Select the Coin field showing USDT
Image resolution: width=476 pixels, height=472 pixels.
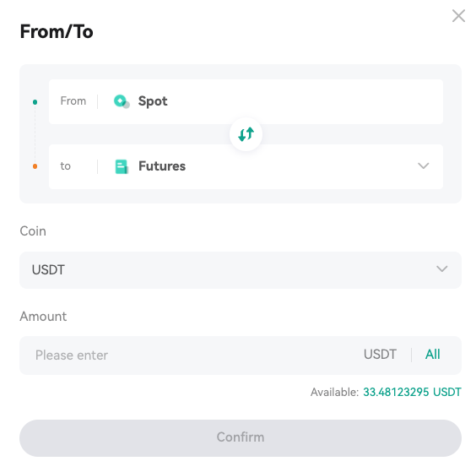241,270
